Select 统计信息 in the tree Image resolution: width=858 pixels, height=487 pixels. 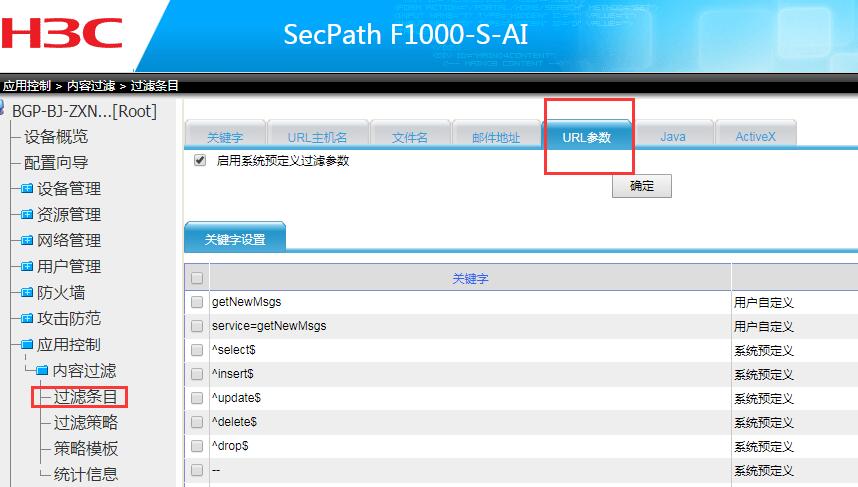click(85, 474)
